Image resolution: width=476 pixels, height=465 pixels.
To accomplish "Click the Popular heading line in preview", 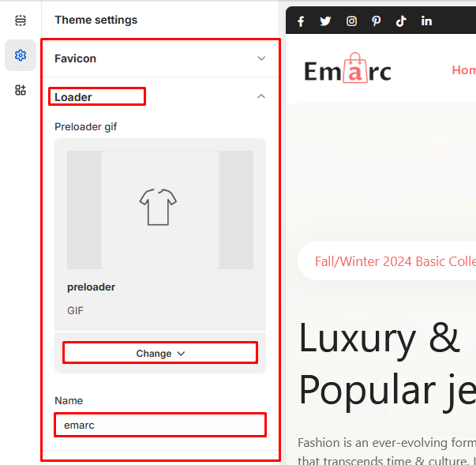I will click(388, 392).
